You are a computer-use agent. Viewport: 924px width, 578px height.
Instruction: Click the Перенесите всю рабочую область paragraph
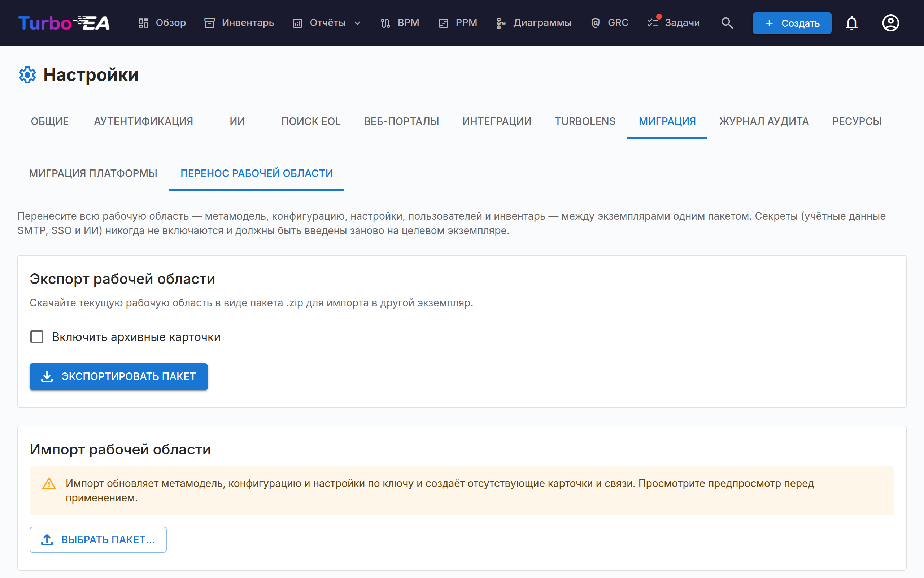click(451, 223)
